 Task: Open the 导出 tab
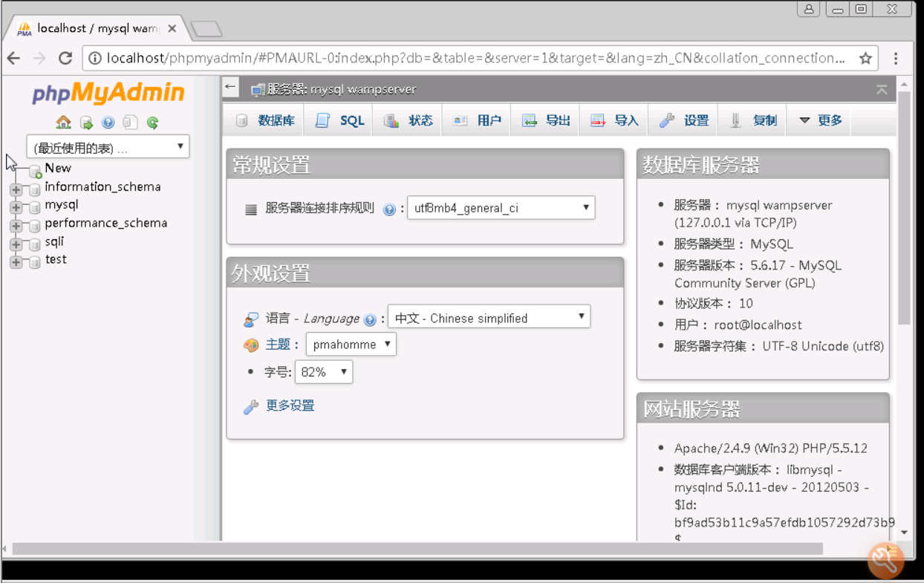point(545,120)
